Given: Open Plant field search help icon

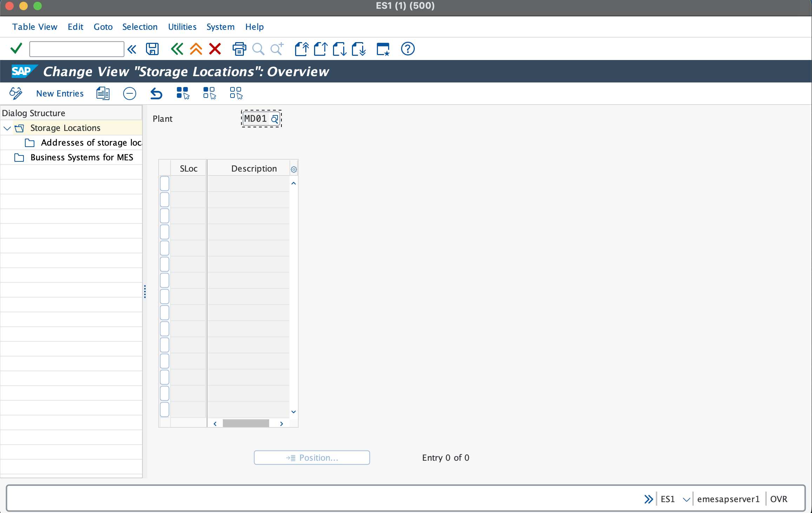Looking at the screenshot, I should [x=275, y=119].
